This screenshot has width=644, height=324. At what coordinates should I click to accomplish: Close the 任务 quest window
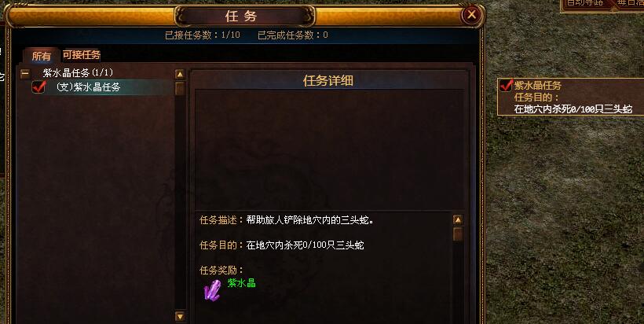pyautogui.click(x=471, y=15)
